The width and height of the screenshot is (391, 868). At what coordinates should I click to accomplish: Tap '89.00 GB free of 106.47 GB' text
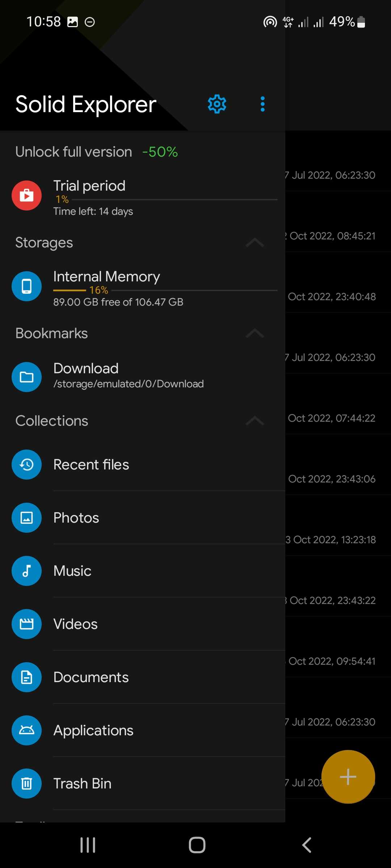pos(118,302)
